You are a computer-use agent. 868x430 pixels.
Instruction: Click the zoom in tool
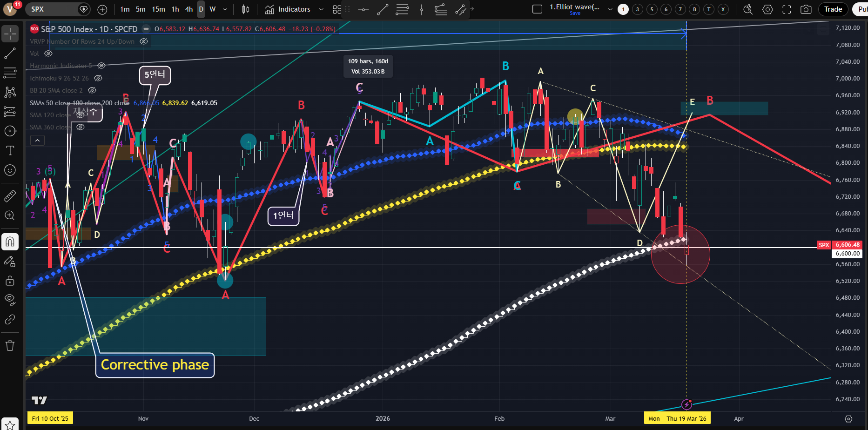point(10,215)
